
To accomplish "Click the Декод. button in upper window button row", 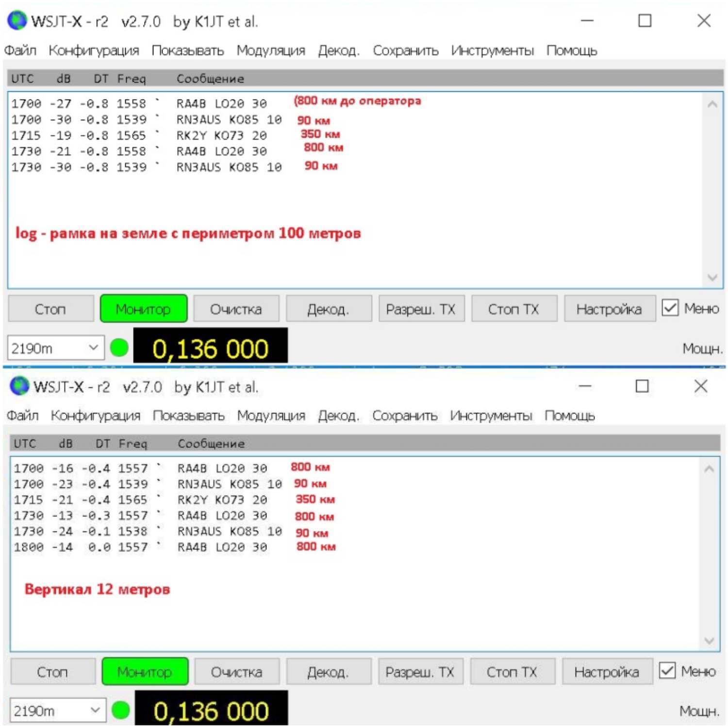I will pos(329,309).
